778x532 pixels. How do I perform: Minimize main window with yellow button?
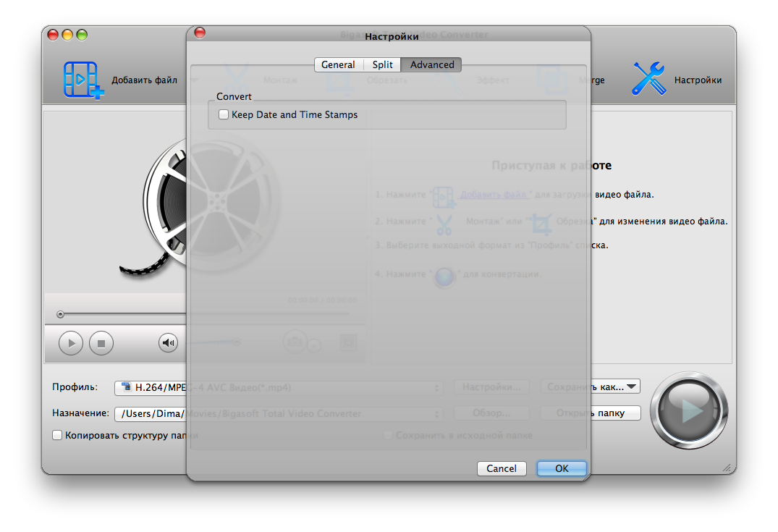pos(67,35)
